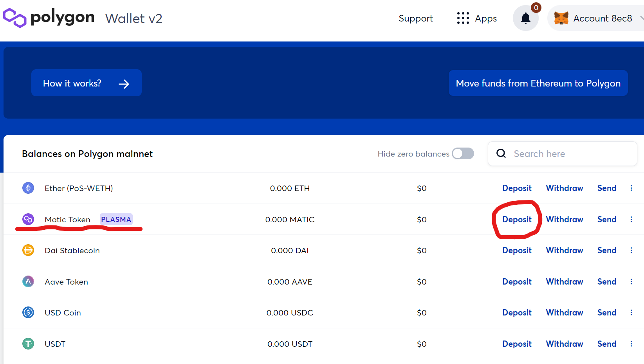Select the 0.000 USDT balance

click(x=290, y=344)
